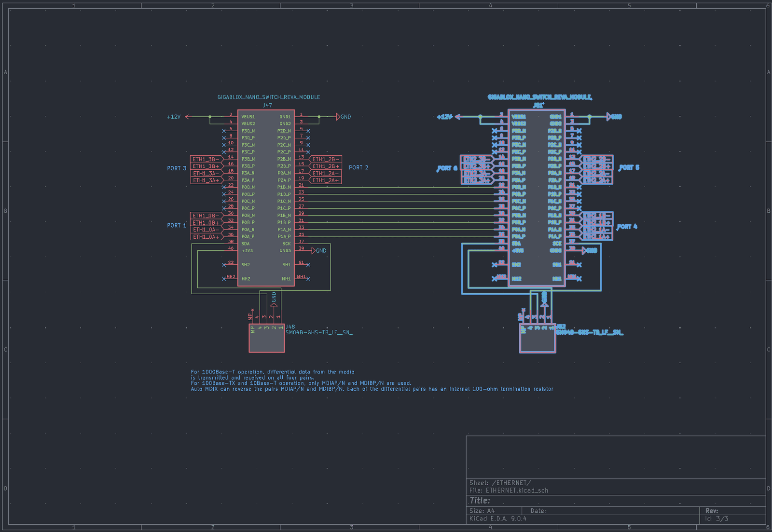This screenshot has height=532, width=772.
Task: Click the no-connect marker on J61 pin 21
Action: pyautogui.click(x=579, y=187)
